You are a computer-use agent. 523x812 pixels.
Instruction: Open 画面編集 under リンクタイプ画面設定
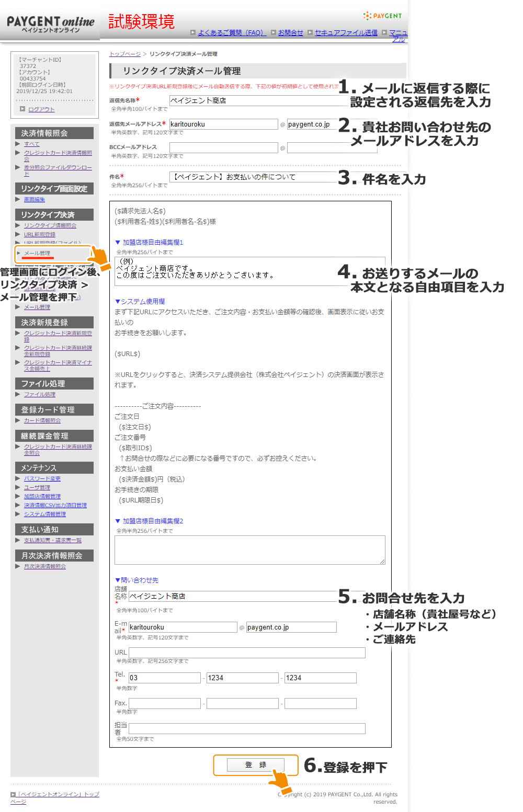click(35, 199)
